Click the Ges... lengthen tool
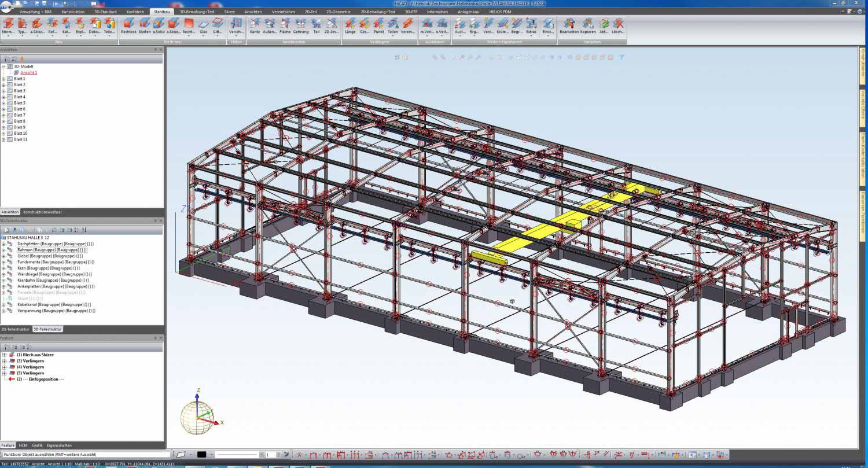 coord(365,26)
